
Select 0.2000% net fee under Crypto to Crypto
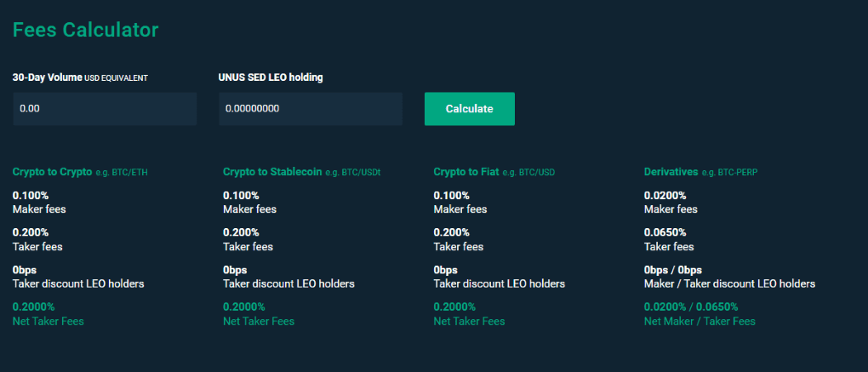[34, 307]
